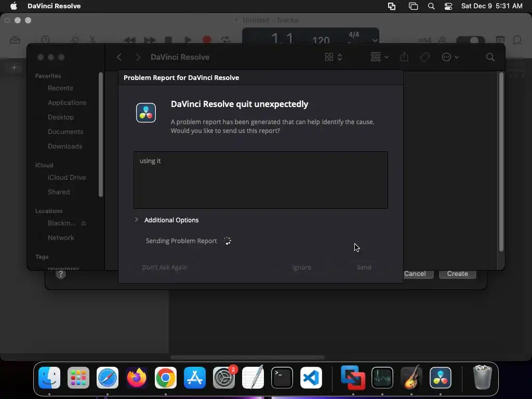Eject the Blackm... volume
This screenshot has width=532, height=399.
(84, 223)
